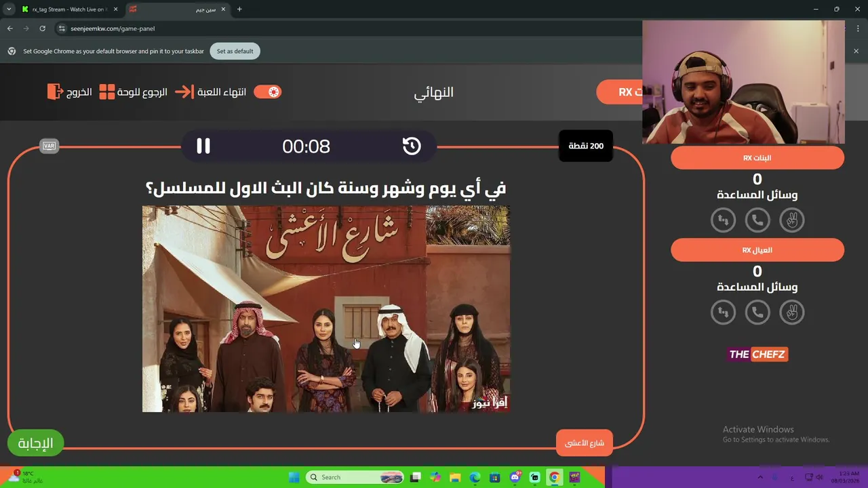This screenshot has height=488, width=868.
Task: Go back in browser history
Action: 10,28
